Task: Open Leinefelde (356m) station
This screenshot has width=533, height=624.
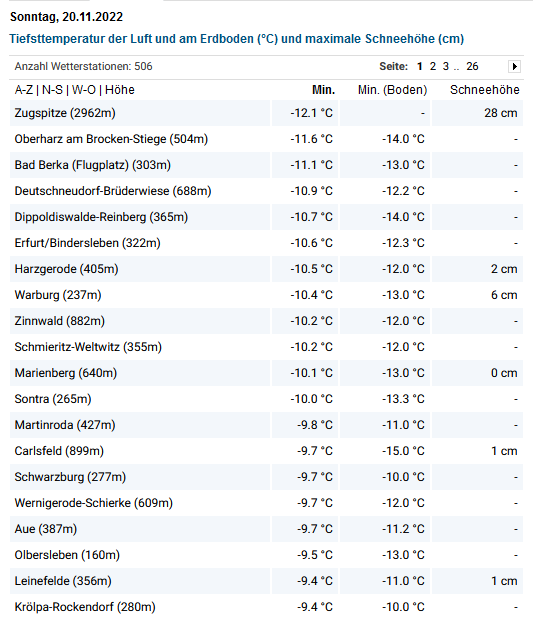Action: coord(63,581)
